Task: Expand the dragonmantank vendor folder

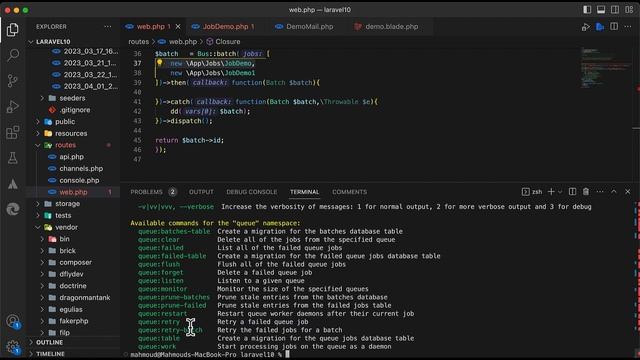Action: click(x=84, y=298)
